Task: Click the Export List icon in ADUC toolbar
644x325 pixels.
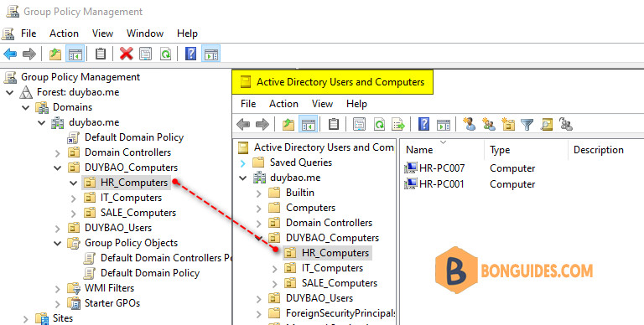Action: click(x=398, y=124)
